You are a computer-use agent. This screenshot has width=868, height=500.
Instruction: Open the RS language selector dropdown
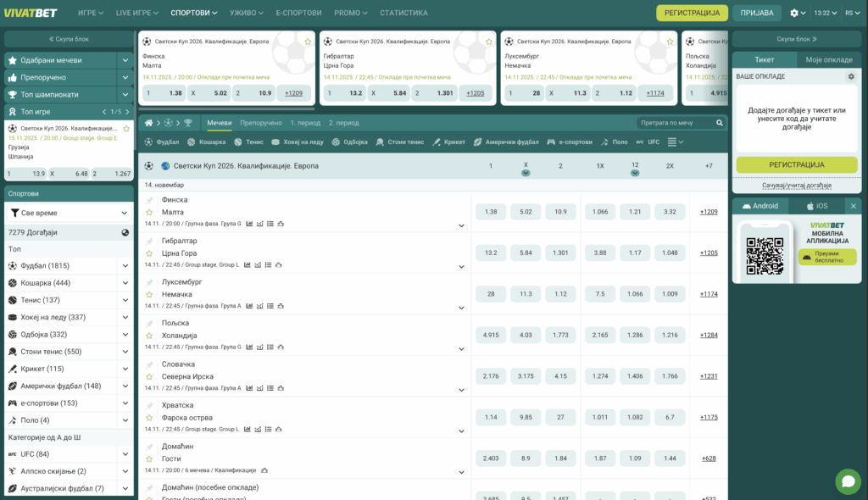pyautogui.click(x=852, y=13)
